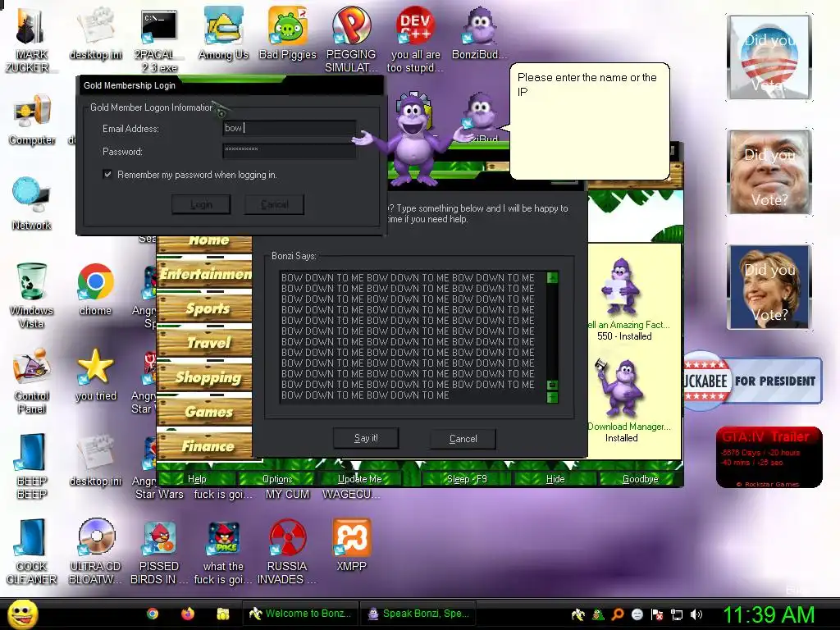Click the purple Bonzi gorilla character
Screen dimensions: 840x630
[x=413, y=139]
